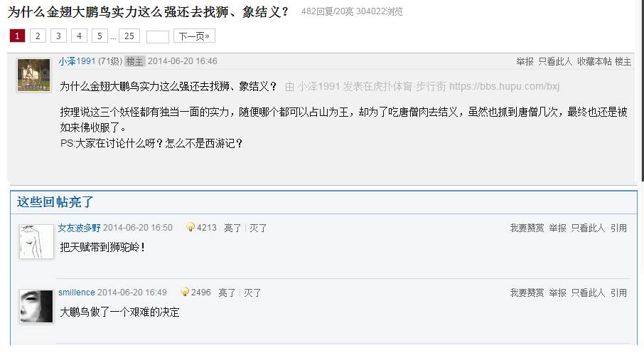Screen dimensions: 644x363
Task: Open 小泽1991's avatar thumbnail
Action: 33,75
